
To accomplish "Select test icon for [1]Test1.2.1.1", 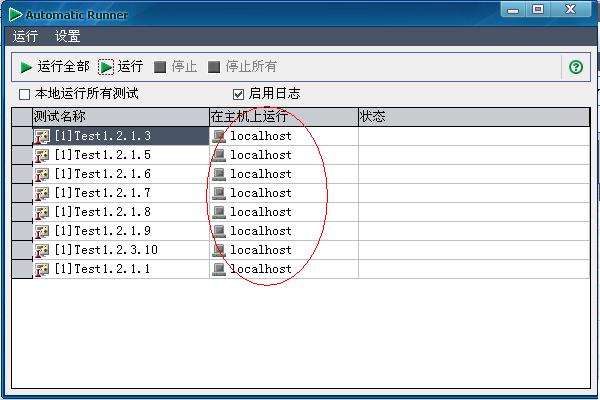I will point(42,269).
